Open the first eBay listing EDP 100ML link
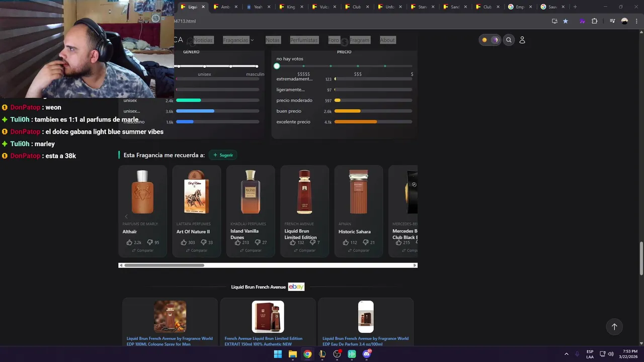Screen dimensions: 644x362 (x=170, y=341)
